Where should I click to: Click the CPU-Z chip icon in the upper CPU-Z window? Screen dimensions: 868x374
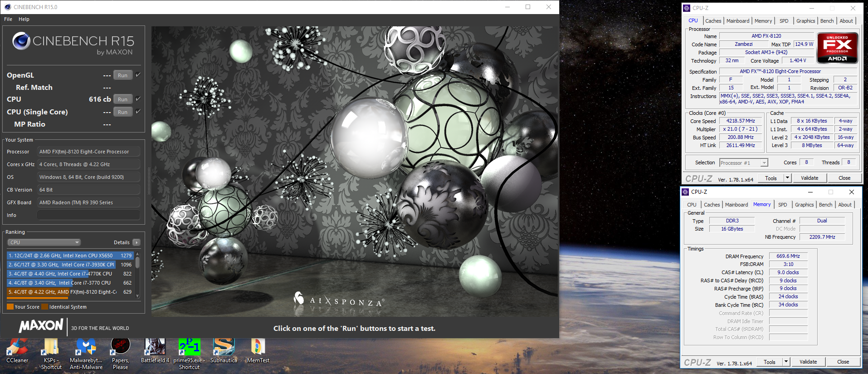pyautogui.click(x=687, y=8)
